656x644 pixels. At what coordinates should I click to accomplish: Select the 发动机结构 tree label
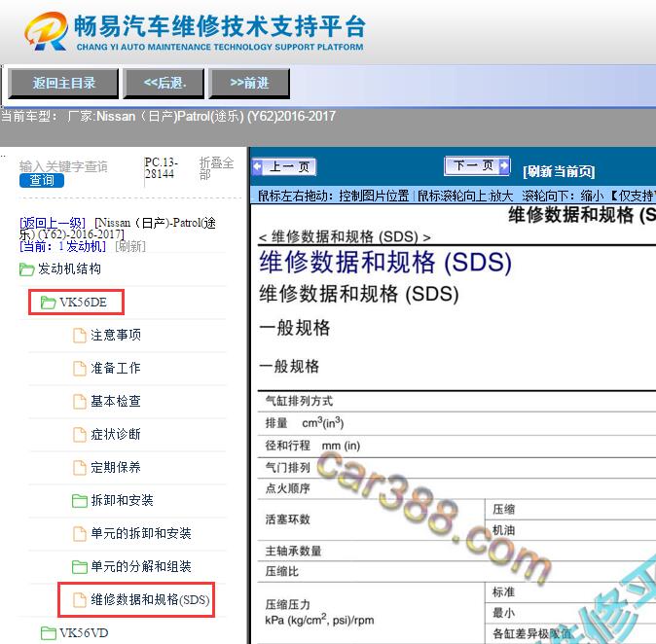tap(69, 268)
